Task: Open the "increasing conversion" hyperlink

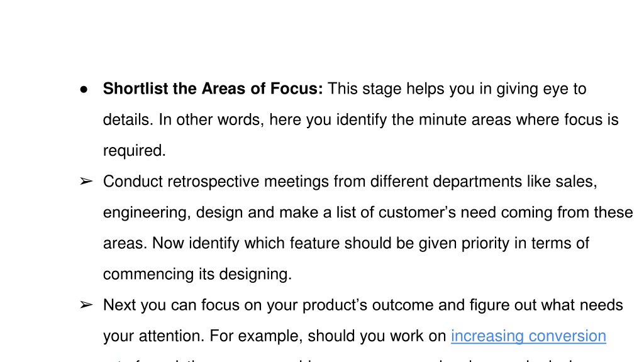Action: coord(528,336)
